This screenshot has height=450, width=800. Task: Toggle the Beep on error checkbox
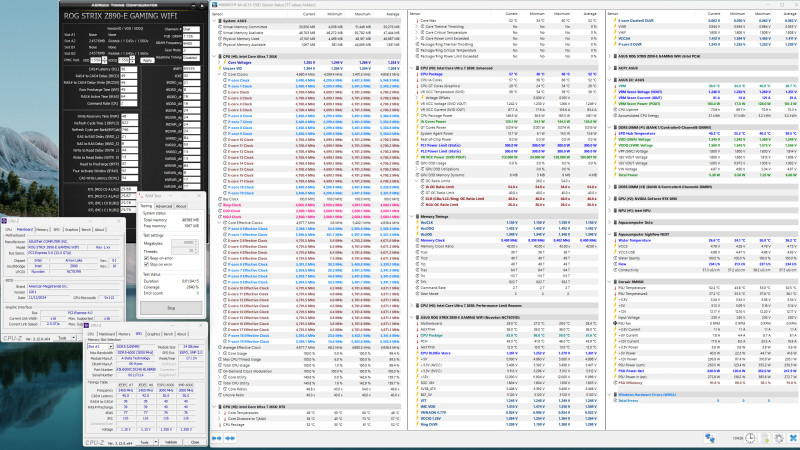tap(146, 258)
